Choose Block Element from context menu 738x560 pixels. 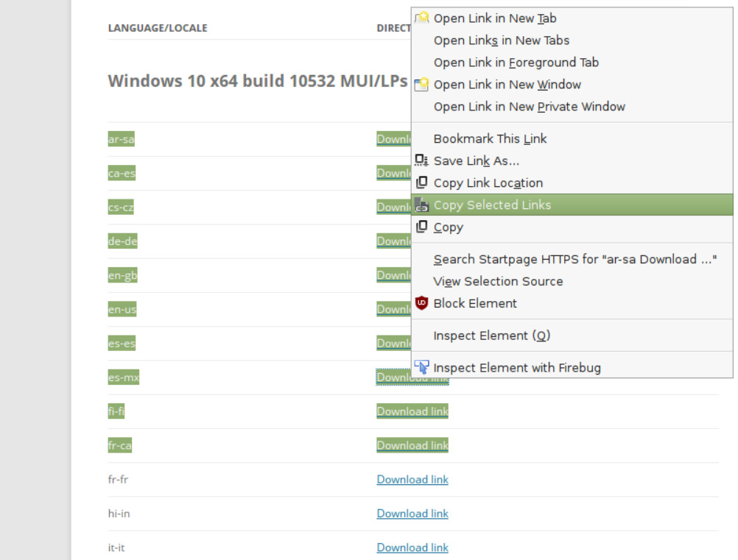[572, 303]
